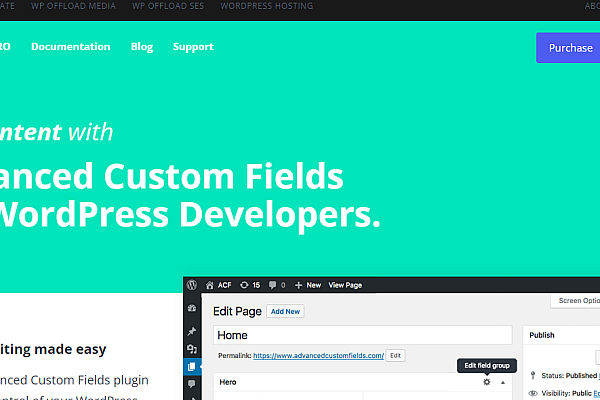The width and height of the screenshot is (600, 400).
Task: Open the Posts pin icon in sidebar
Action: [192, 331]
